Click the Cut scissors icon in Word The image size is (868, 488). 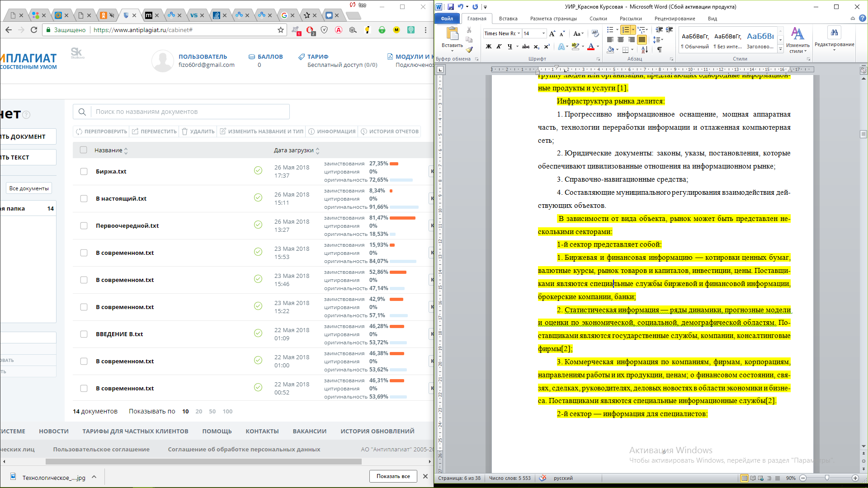469,30
